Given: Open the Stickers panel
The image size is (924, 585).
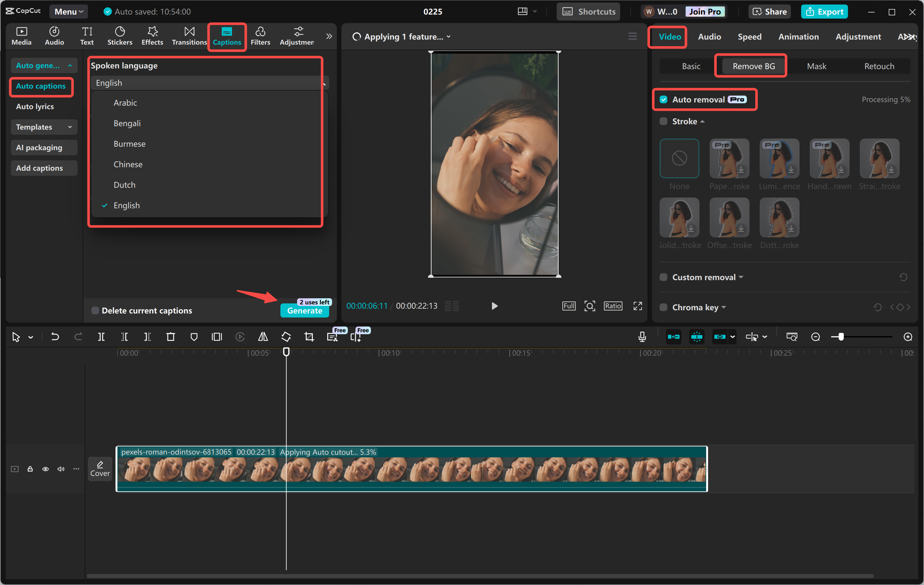Looking at the screenshot, I should coord(120,36).
